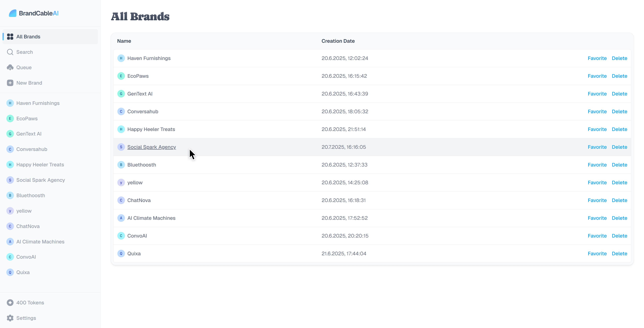Favorite the ConvoAI brand
644x328 pixels.
[597, 236]
